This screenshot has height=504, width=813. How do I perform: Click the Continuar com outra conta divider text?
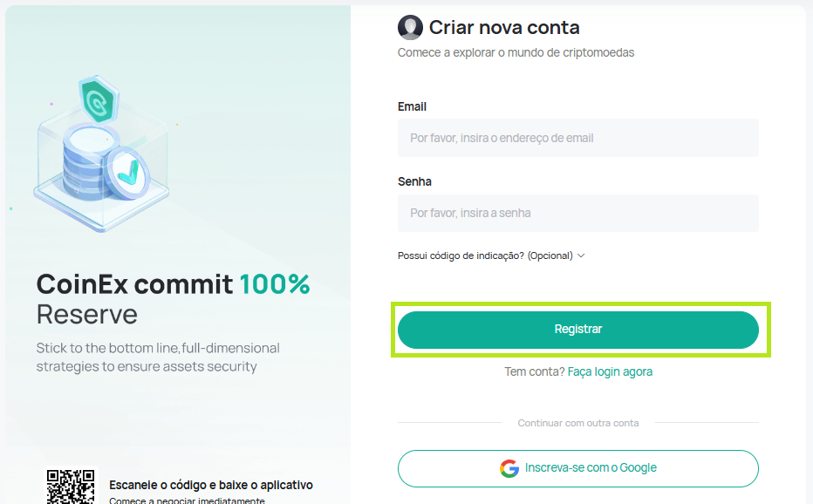(x=578, y=423)
